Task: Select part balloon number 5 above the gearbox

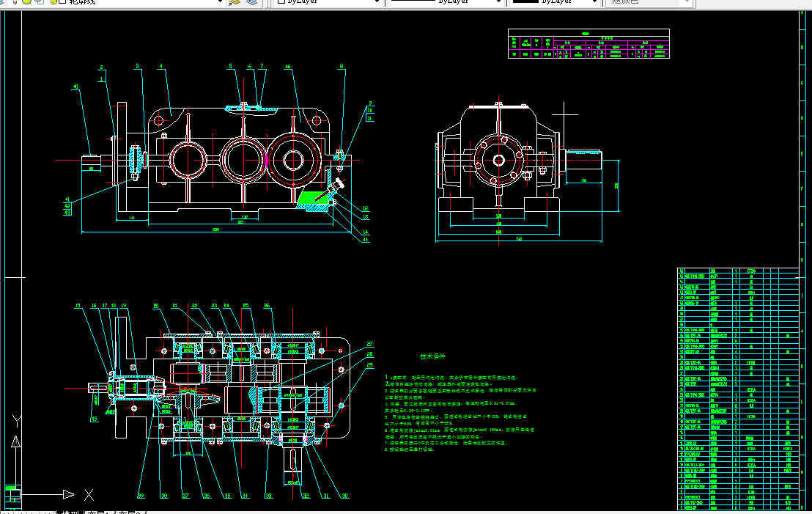Action: (x=230, y=66)
